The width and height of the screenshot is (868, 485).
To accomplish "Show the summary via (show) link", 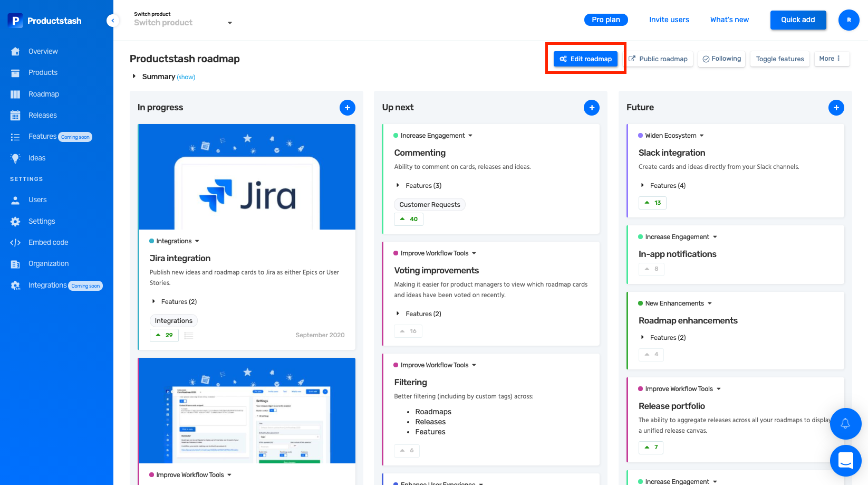I will pos(186,77).
